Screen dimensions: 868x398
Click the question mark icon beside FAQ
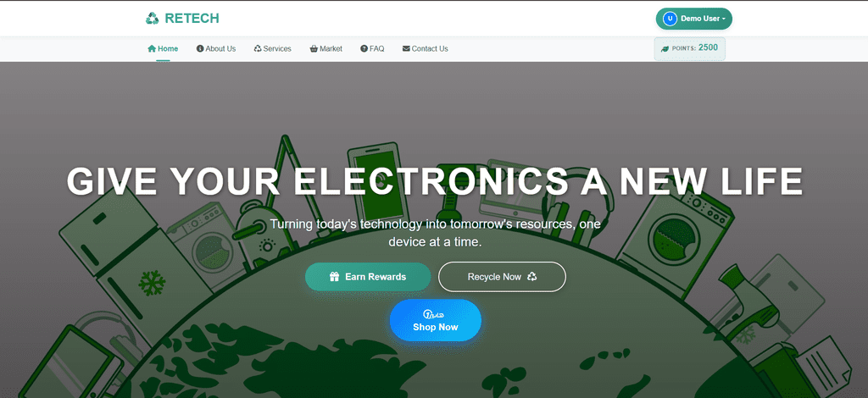(x=364, y=48)
